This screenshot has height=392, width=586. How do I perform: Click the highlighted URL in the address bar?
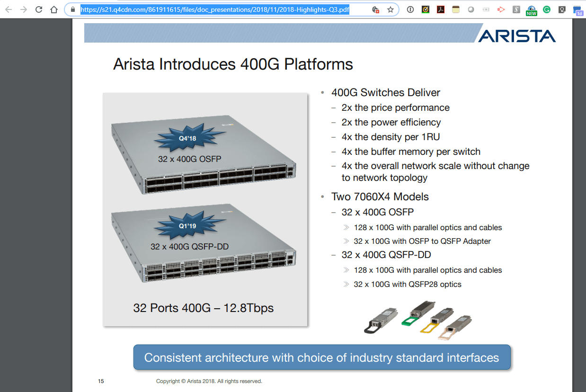213,9
